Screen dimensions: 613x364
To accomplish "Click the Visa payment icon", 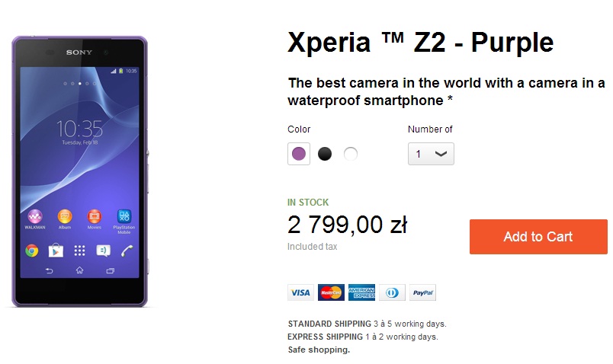I will tap(300, 292).
